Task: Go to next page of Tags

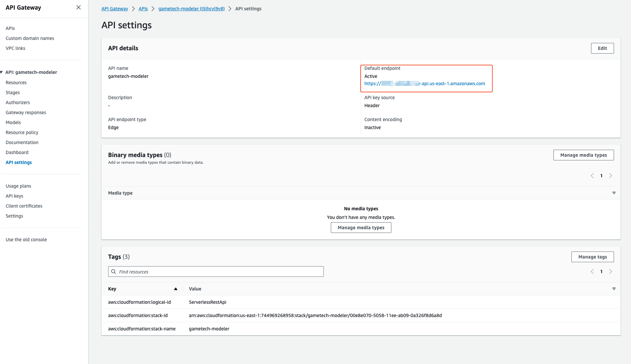Action: pyautogui.click(x=611, y=272)
